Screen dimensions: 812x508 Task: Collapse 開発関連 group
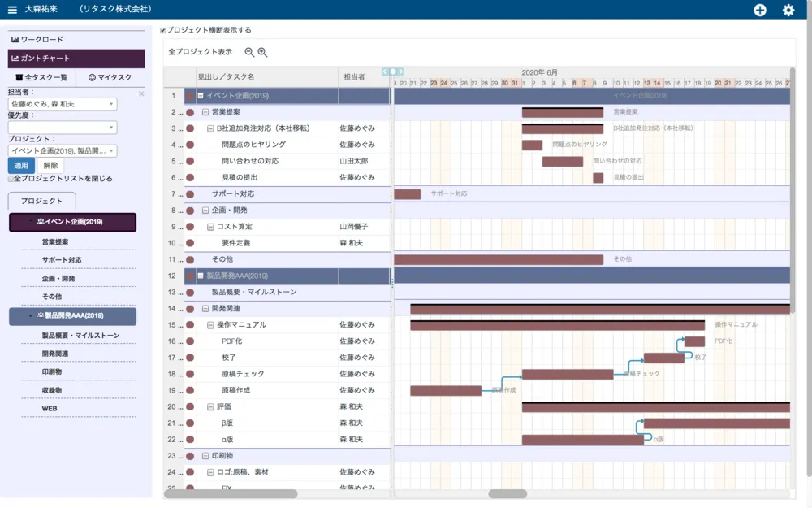(205, 309)
